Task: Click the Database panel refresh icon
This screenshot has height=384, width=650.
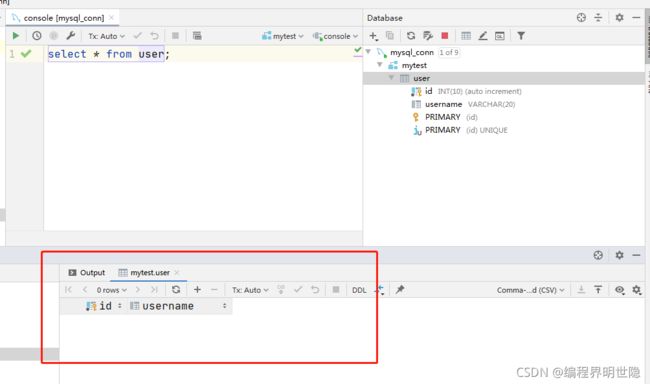Action: click(x=411, y=36)
